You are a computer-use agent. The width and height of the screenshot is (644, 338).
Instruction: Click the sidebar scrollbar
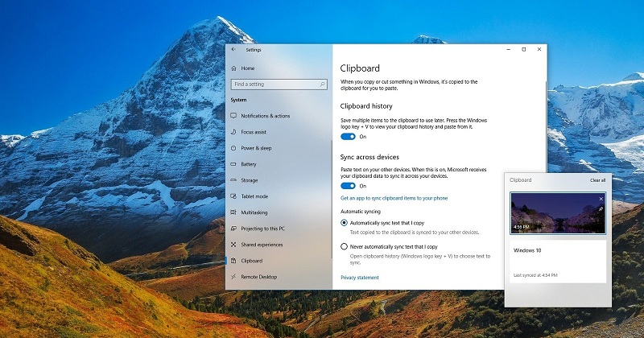(x=331, y=200)
